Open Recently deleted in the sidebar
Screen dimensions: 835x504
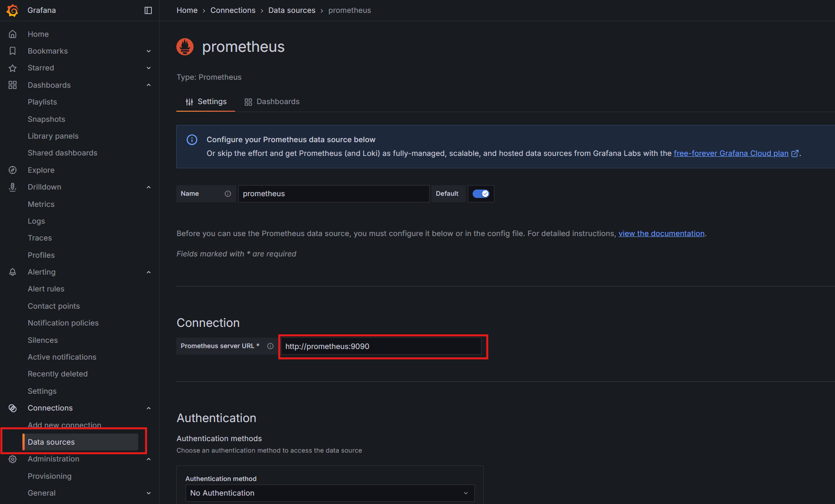(58, 374)
